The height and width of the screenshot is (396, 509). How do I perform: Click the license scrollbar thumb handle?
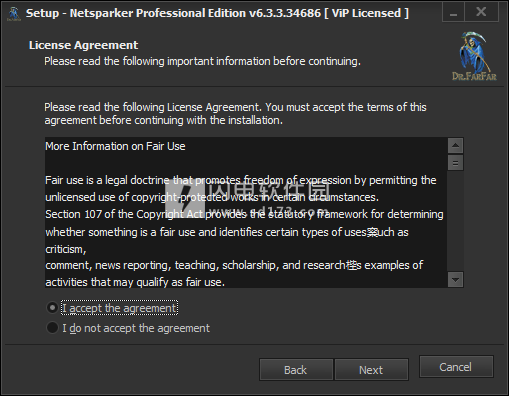point(455,163)
